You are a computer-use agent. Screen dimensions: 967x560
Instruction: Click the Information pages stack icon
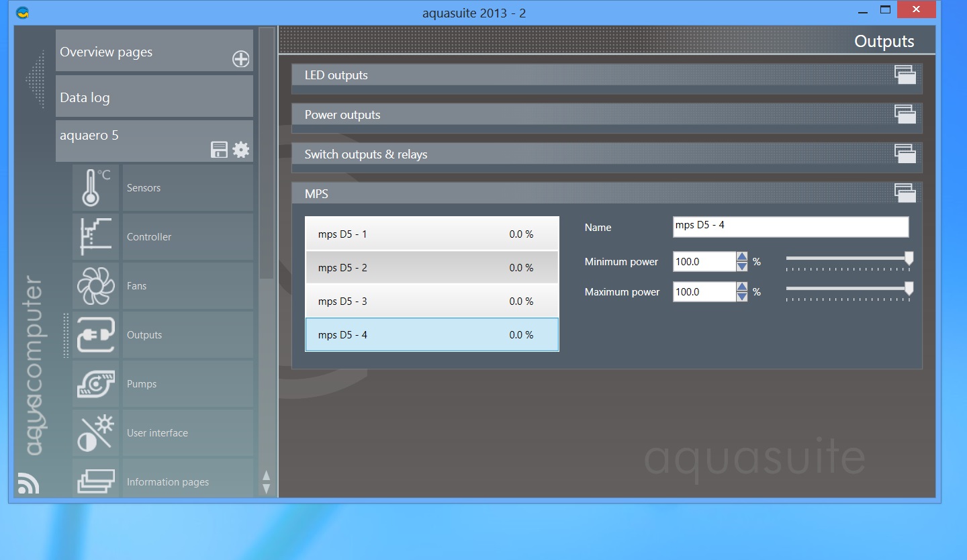95,481
